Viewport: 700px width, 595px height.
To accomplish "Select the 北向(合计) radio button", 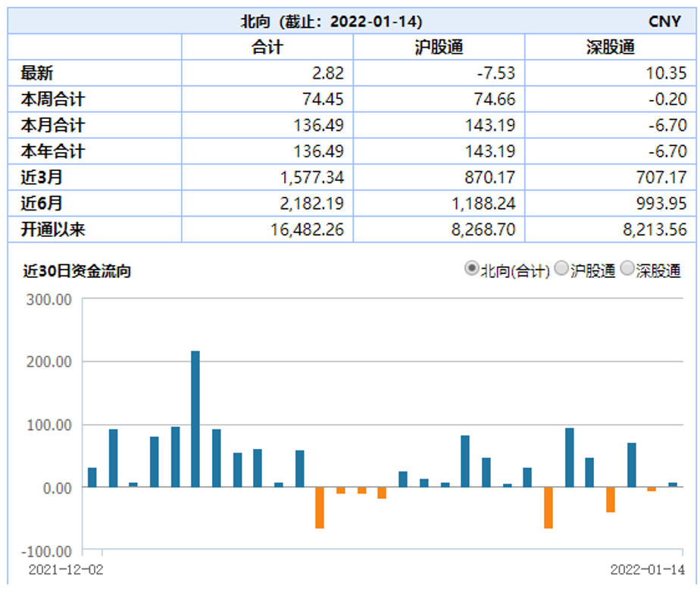I will [471, 269].
